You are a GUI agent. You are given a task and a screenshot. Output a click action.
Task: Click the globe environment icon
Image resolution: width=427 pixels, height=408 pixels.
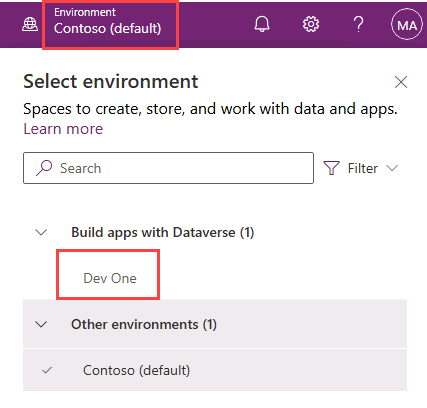[x=30, y=24]
